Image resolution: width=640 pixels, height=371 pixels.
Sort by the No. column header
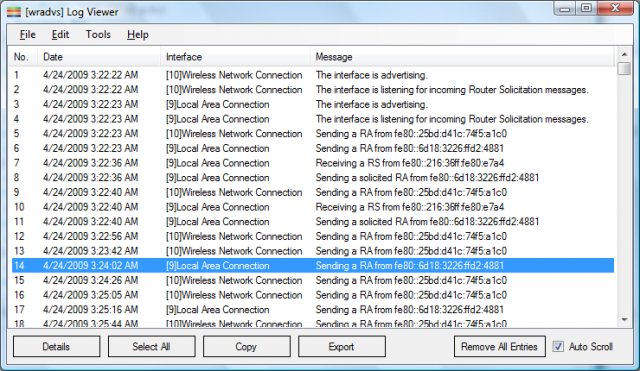pos(24,57)
